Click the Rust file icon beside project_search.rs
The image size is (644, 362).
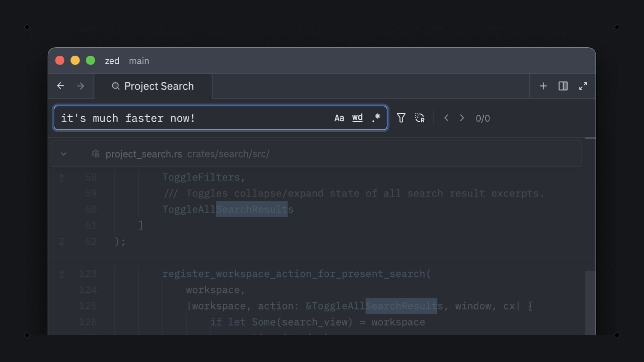96,154
